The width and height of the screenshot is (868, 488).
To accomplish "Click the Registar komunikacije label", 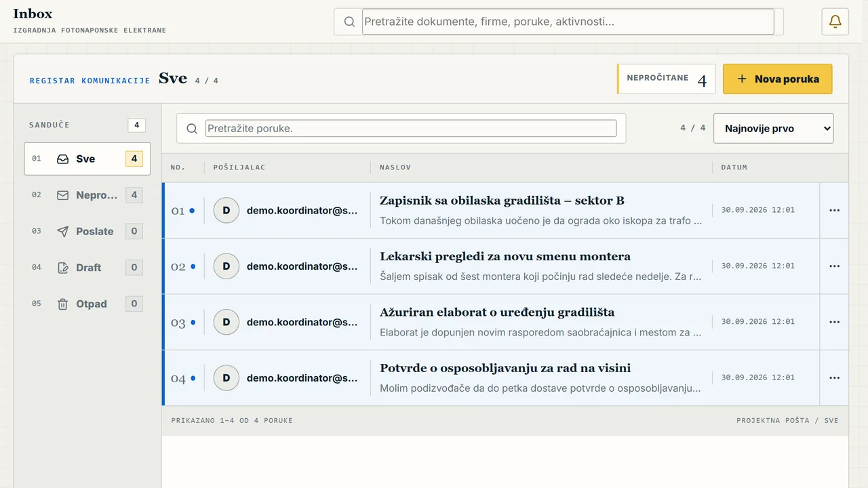I will (x=90, y=81).
